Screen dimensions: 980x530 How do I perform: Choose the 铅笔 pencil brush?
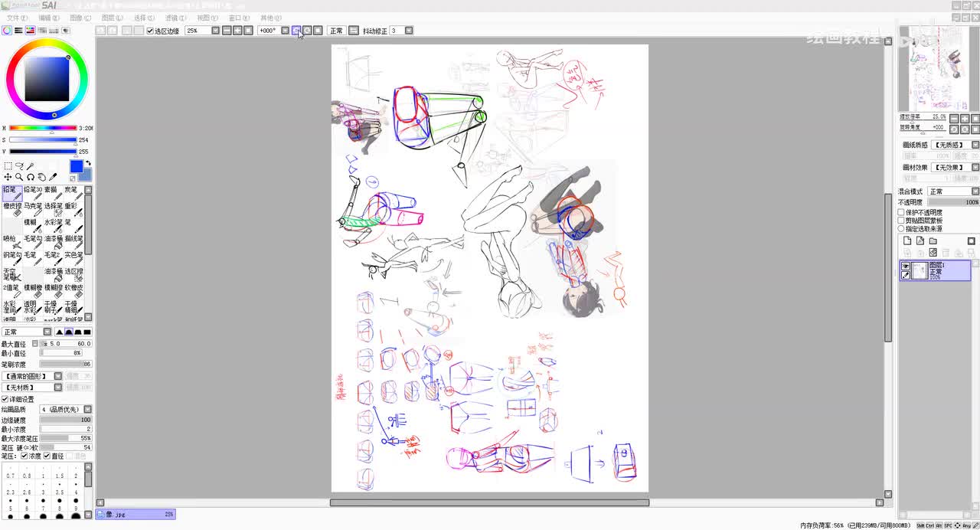12,193
